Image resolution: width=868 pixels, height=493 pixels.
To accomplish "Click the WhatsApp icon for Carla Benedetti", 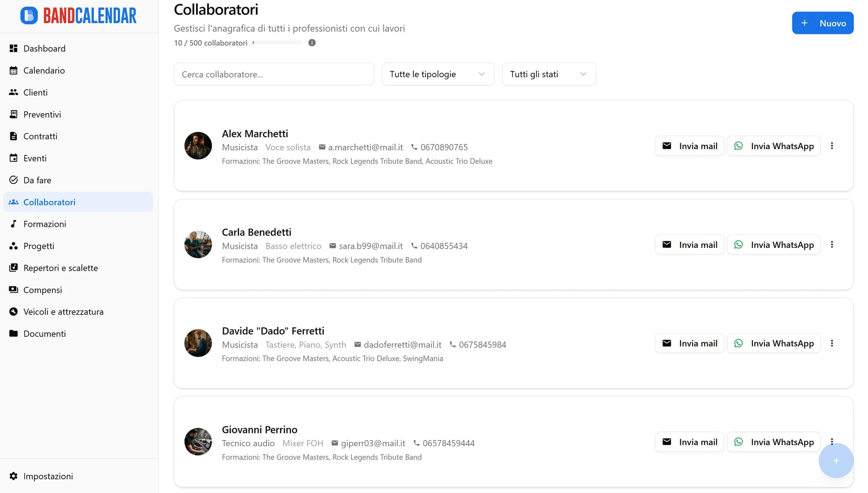I will pos(738,244).
